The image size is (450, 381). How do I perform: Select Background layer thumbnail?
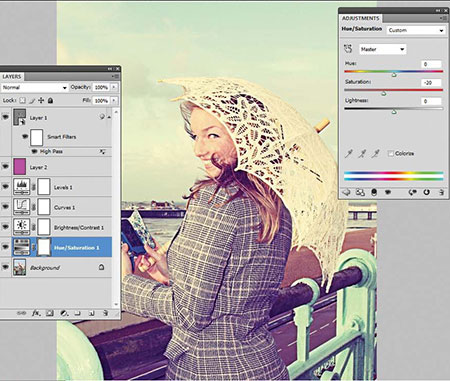20,267
